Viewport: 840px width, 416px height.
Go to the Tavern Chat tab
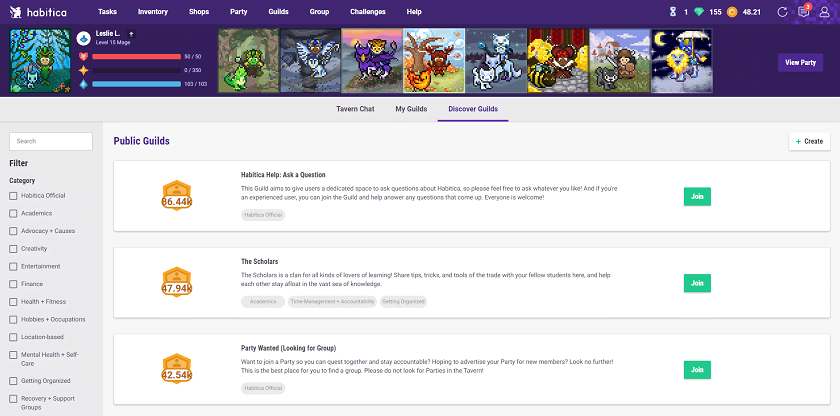click(x=355, y=109)
